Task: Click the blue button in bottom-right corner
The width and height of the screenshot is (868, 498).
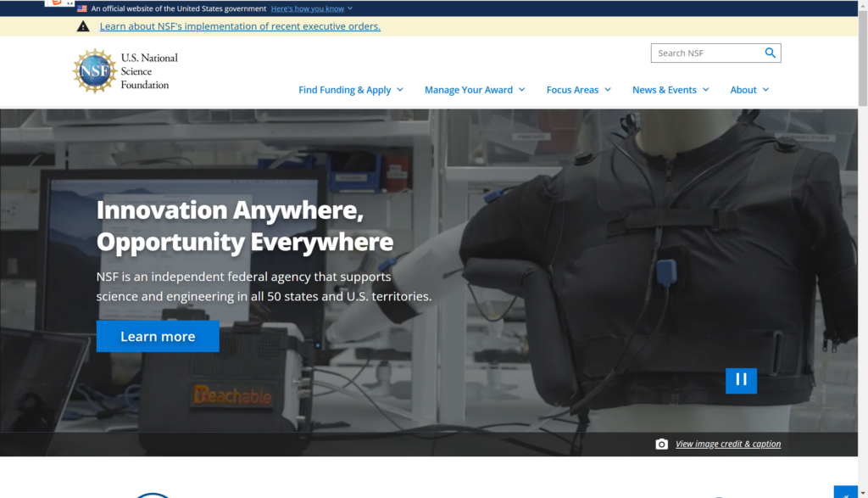Action: (x=845, y=493)
